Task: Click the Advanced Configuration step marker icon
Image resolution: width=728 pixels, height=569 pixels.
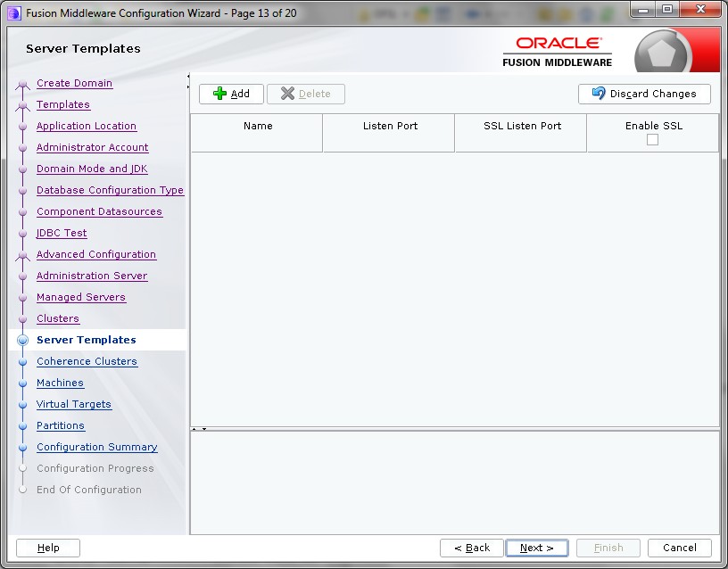Action: 23,256
